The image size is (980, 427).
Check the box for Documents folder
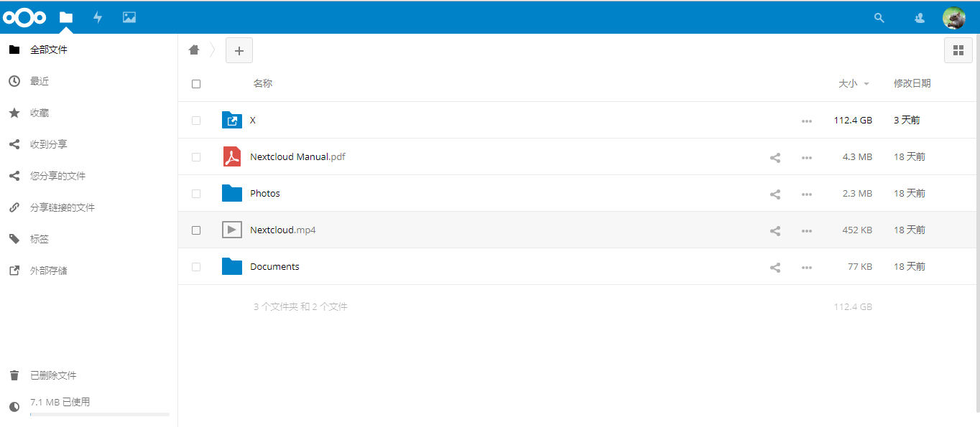pyautogui.click(x=196, y=267)
